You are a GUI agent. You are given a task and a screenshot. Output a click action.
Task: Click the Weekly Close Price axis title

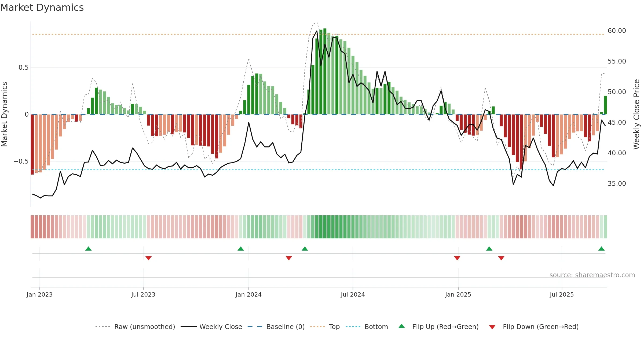(x=637, y=114)
